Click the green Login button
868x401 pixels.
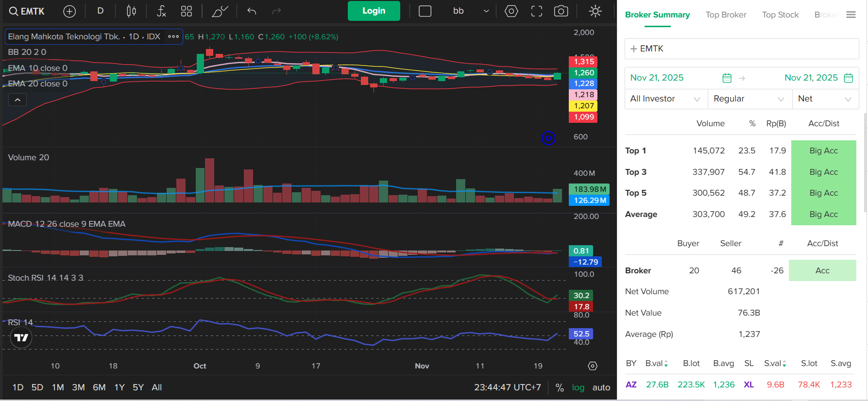[374, 11]
